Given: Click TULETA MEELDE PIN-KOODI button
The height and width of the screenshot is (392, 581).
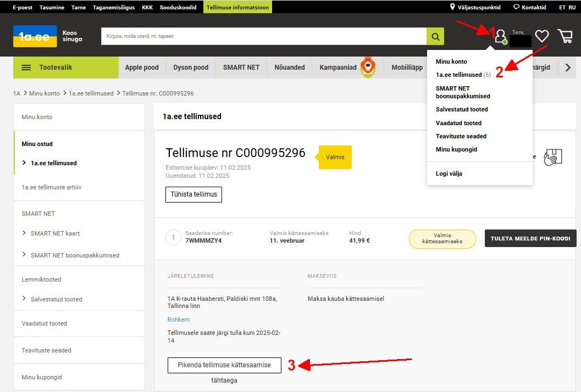Looking at the screenshot, I should (x=530, y=239).
